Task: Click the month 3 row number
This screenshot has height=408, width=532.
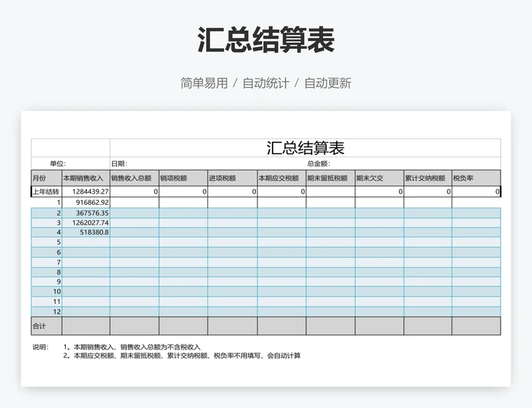Action: (x=59, y=222)
